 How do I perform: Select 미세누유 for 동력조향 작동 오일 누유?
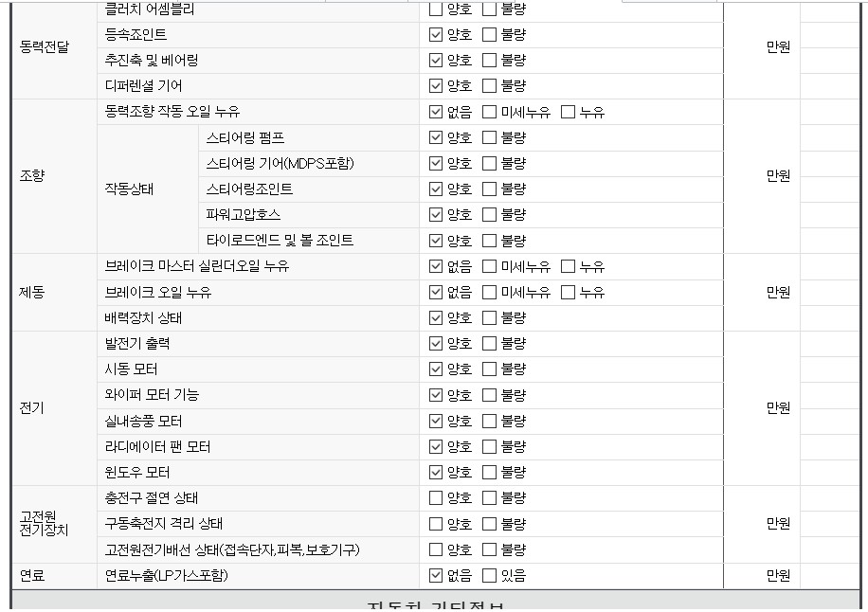coord(489,113)
